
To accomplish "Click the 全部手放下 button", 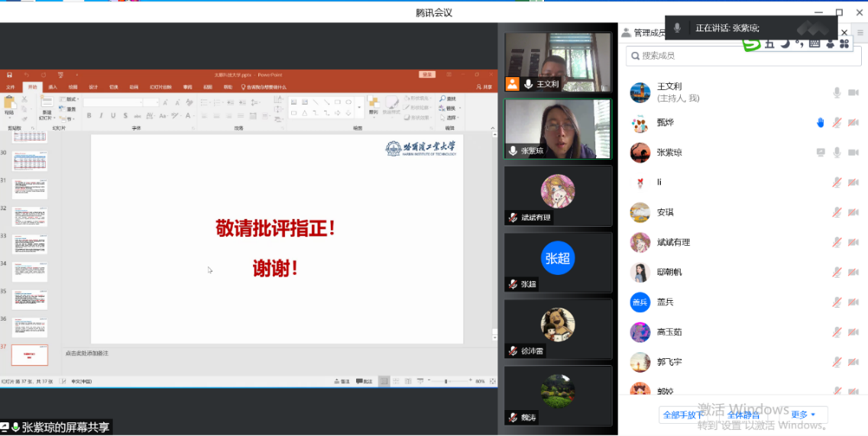I will (683, 415).
